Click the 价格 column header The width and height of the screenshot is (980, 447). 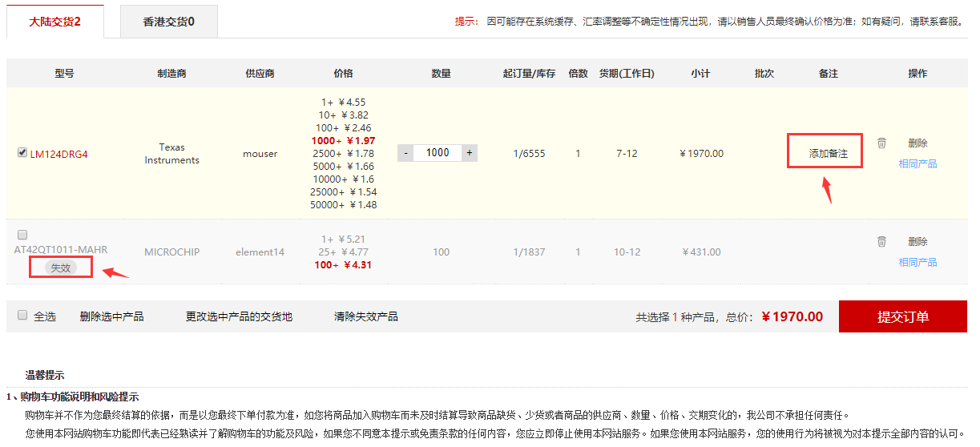tap(343, 74)
